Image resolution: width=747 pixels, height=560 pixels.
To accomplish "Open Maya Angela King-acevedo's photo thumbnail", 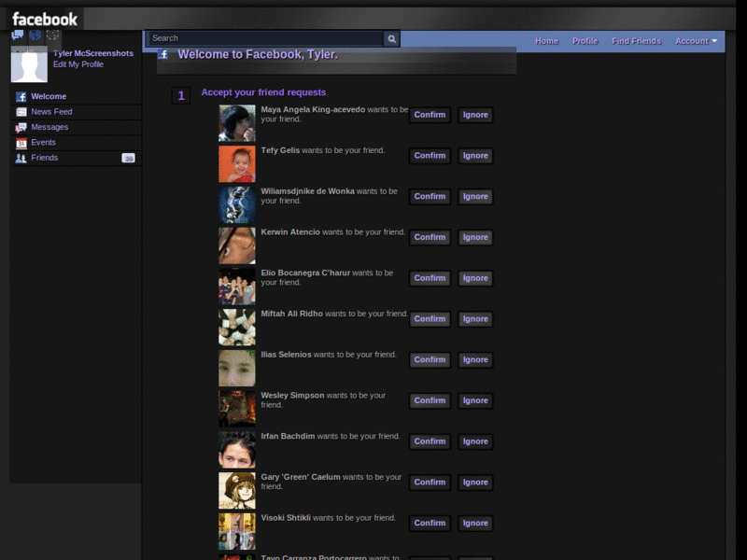I will (237, 123).
